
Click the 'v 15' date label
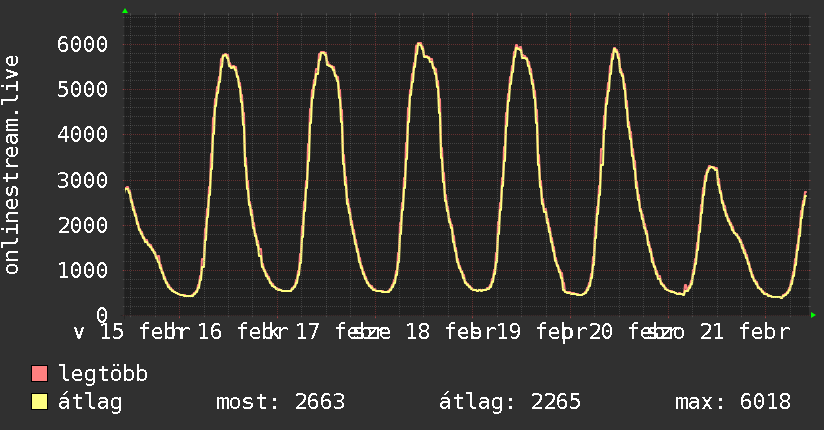click(x=100, y=332)
